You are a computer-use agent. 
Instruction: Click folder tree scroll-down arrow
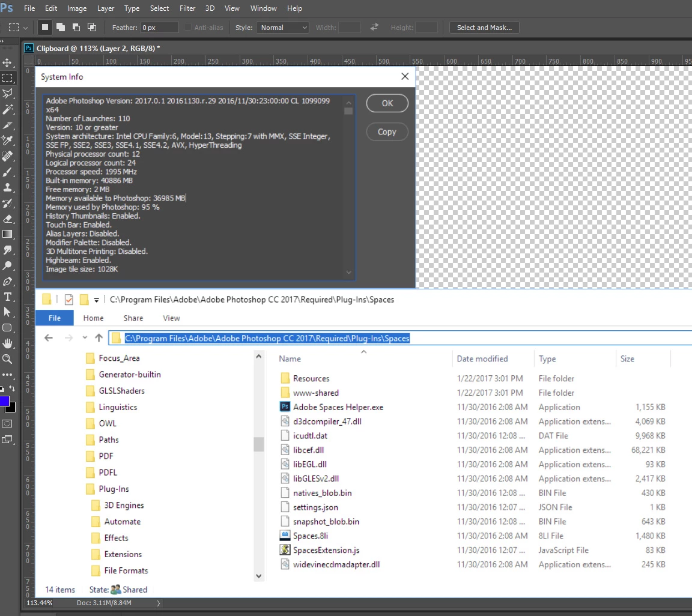coord(259,576)
